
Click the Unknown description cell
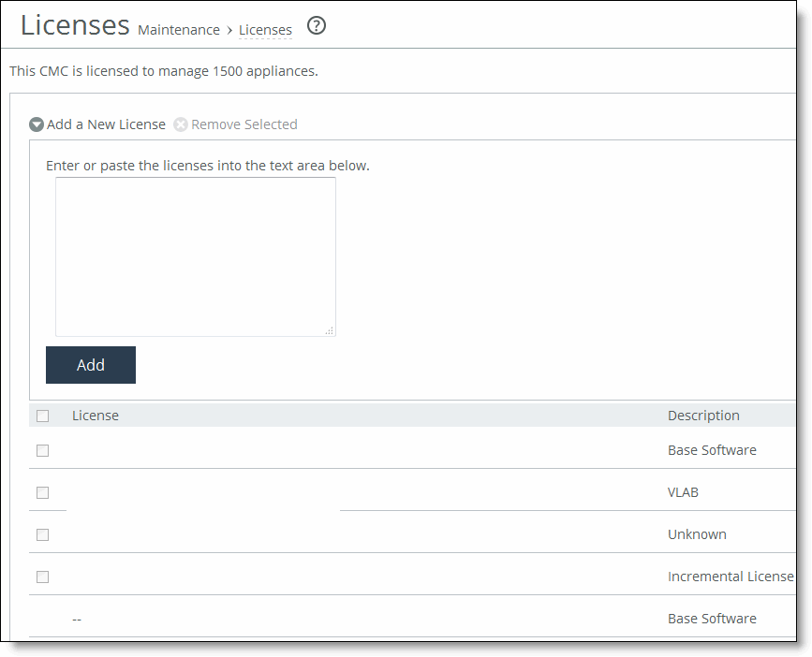[x=697, y=534]
